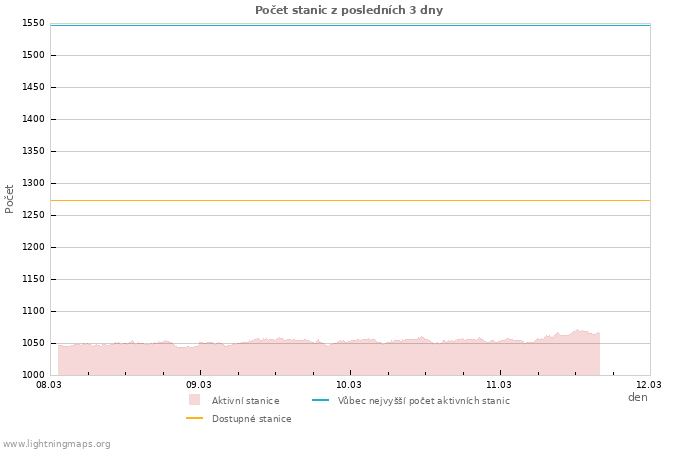
Task: Click the 1000 y-axis value
Action: pyautogui.click(x=33, y=375)
